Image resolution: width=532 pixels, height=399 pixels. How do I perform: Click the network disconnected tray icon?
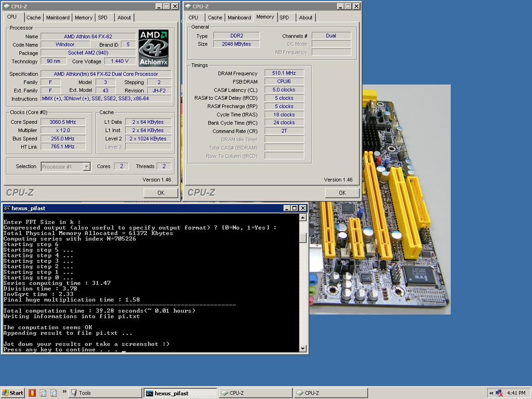(x=499, y=393)
